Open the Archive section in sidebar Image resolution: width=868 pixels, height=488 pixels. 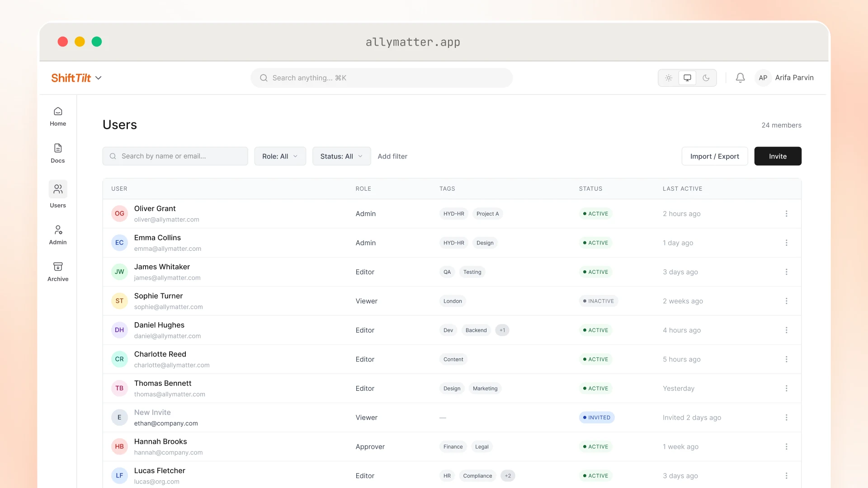point(58,272)
